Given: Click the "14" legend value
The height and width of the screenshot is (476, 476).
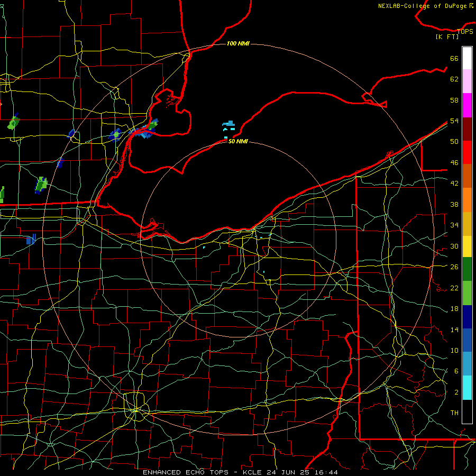Looking at the screenshot, I should coord(454,329).
